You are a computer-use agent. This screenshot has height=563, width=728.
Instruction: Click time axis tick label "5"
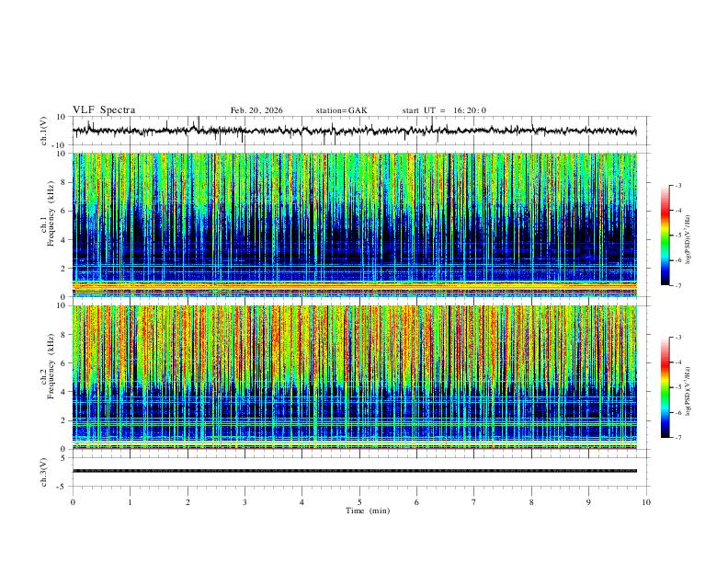359,502
